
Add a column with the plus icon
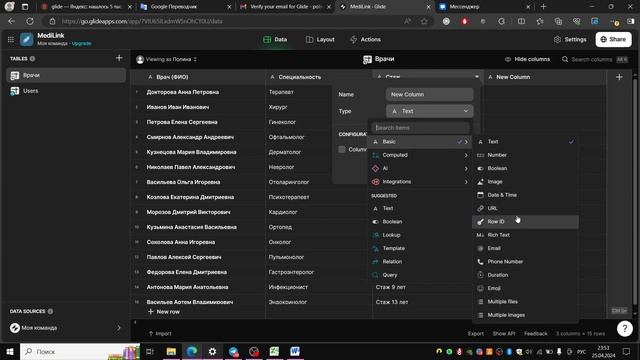pos(619,77)
